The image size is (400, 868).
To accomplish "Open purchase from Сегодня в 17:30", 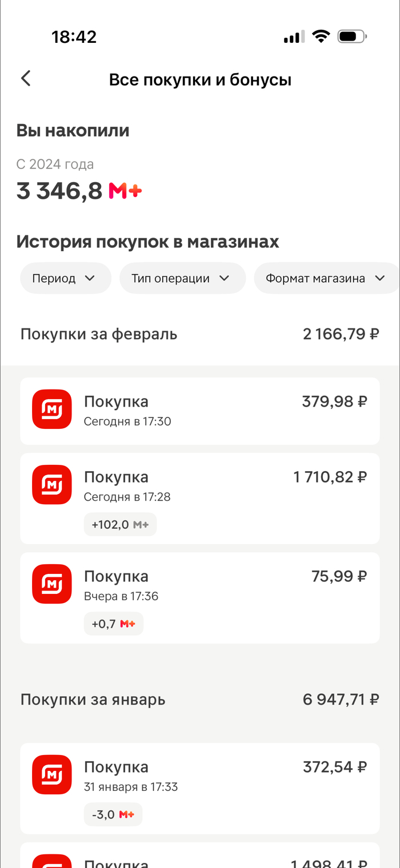I will click(x=200, y=411).
